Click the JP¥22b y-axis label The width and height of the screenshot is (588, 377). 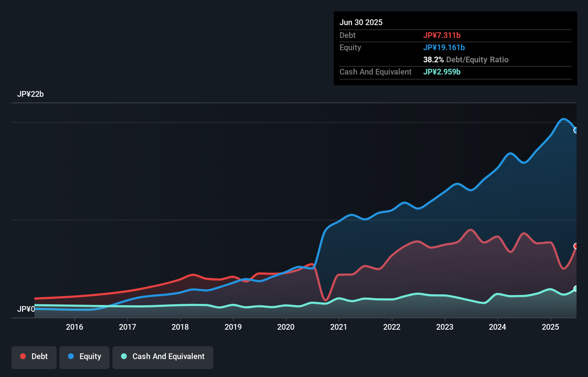pyautogui.click(x=31, y=94)
